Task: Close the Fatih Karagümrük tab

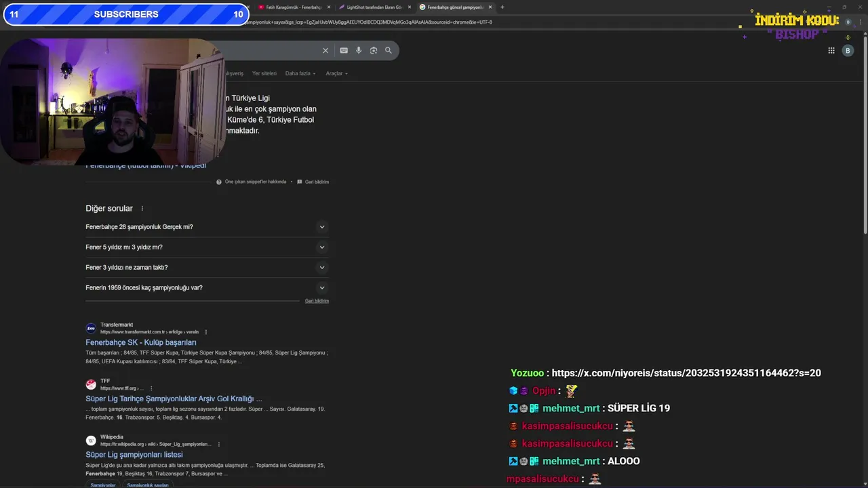Action: (x=329, y=7)
